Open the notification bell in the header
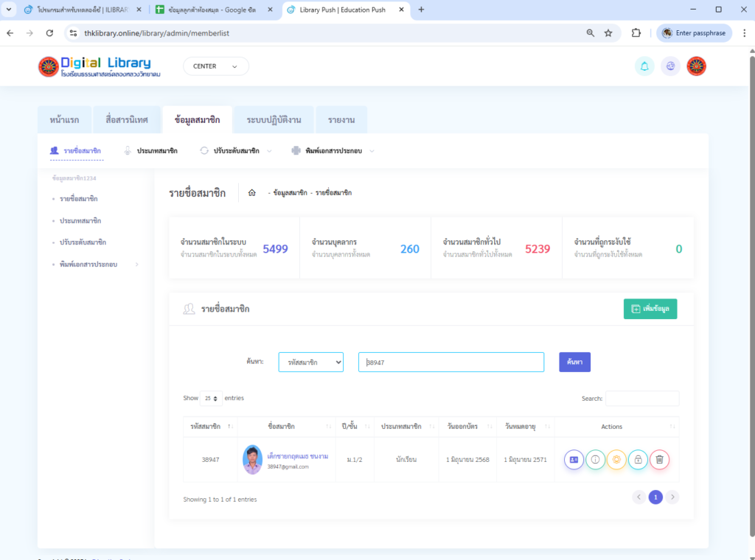Viewport: 755px width, 560px height. coord(644,66)
